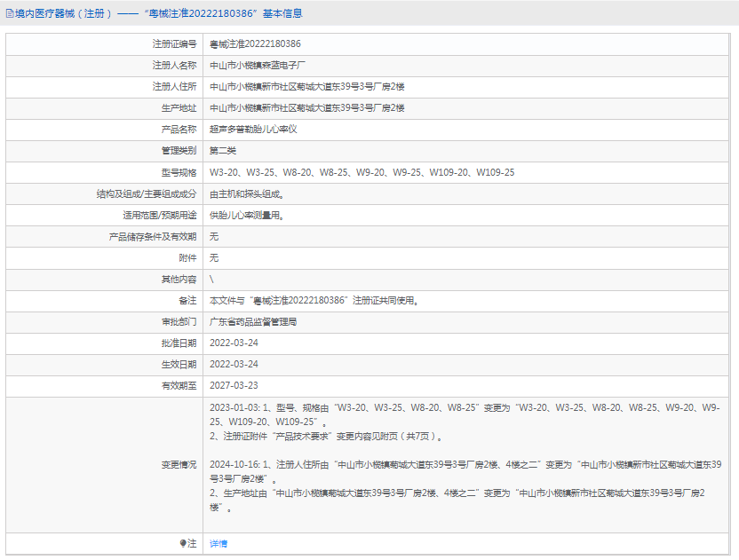Select change line about 产品技术要求 共7页

[326, 437]
